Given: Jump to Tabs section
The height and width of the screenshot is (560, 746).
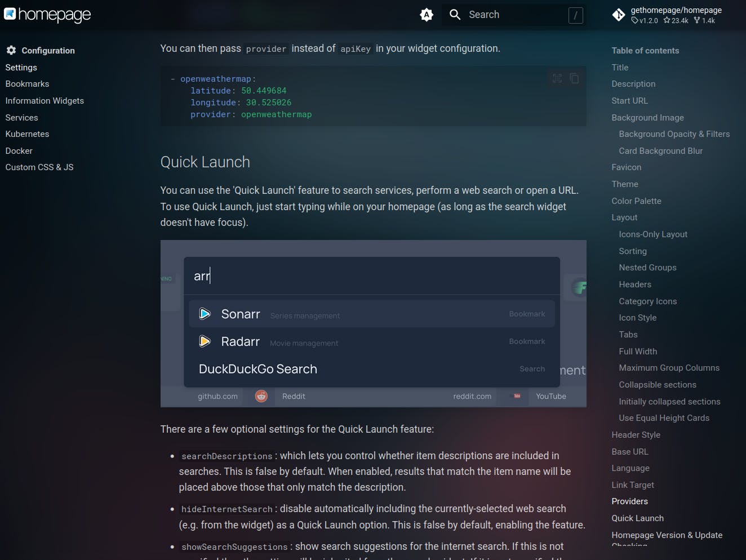Looking at the screenshot, I should point(628,335).
